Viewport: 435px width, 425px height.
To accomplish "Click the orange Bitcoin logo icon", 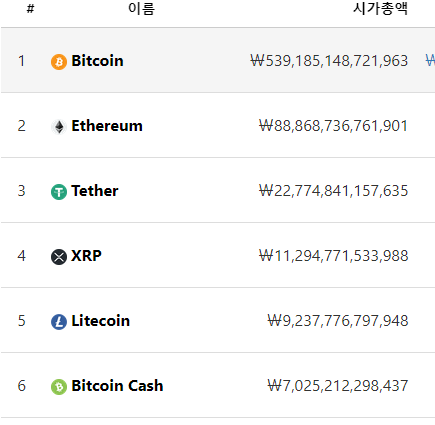I will (59, 62).
